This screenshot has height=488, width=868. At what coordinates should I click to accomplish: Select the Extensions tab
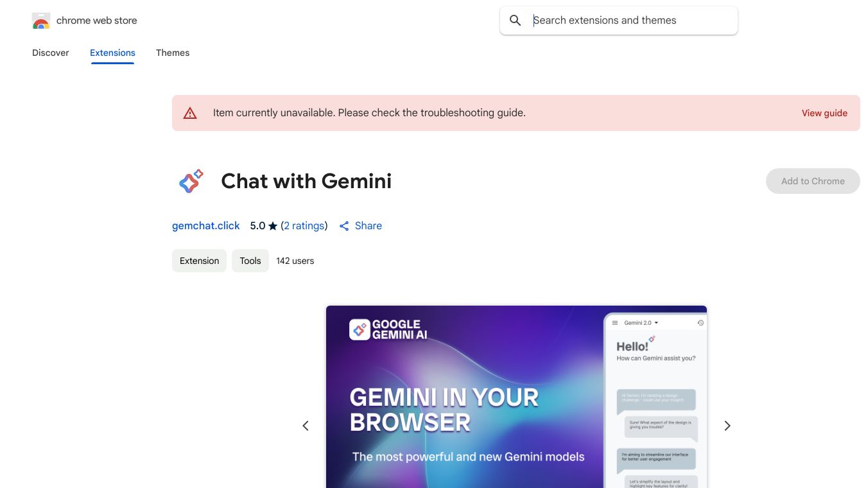click(x=112, y=53)
